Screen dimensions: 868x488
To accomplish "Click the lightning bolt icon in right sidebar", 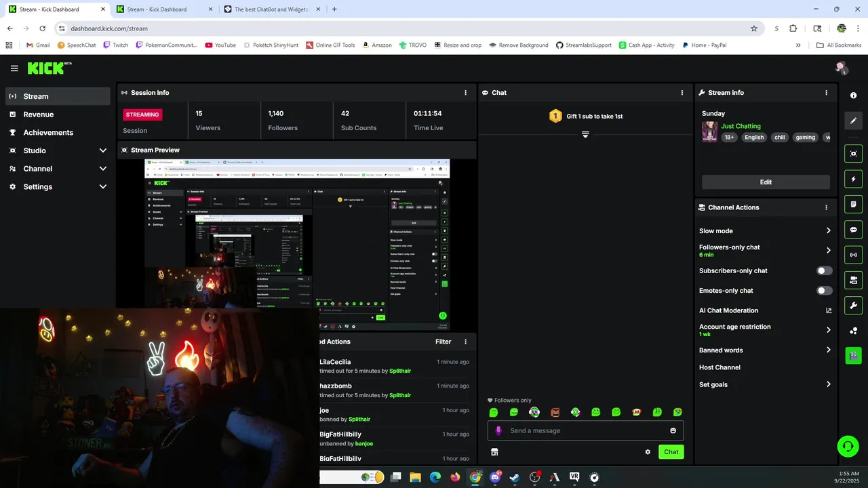I will click(853, 179).
